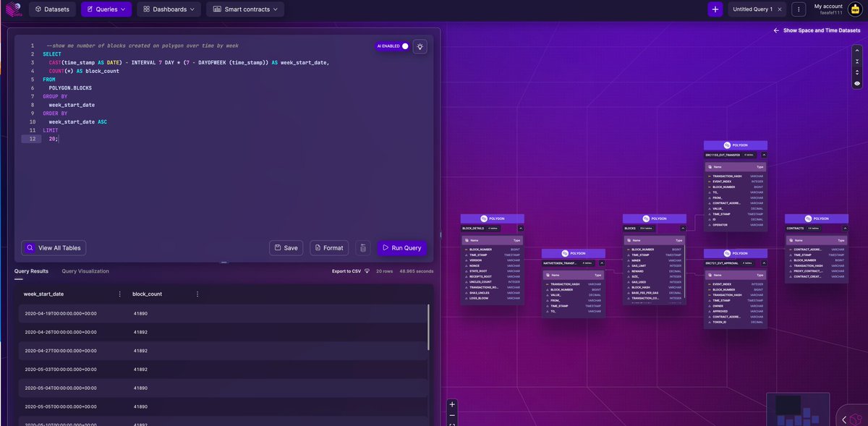Format the SQL query
Viewport: 868px width, 426px height.
(x=328, y=247)
